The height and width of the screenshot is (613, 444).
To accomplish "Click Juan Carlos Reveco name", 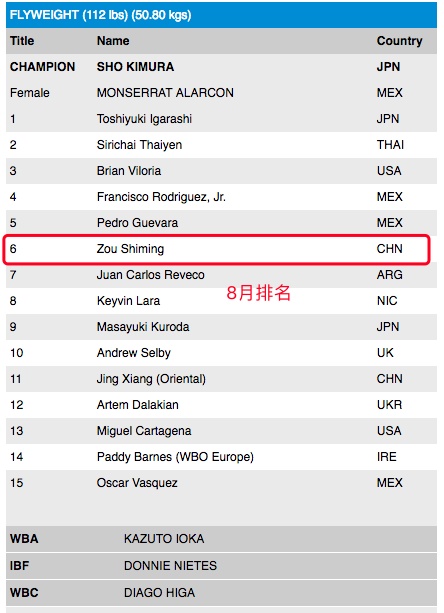I will pos(150,275).
